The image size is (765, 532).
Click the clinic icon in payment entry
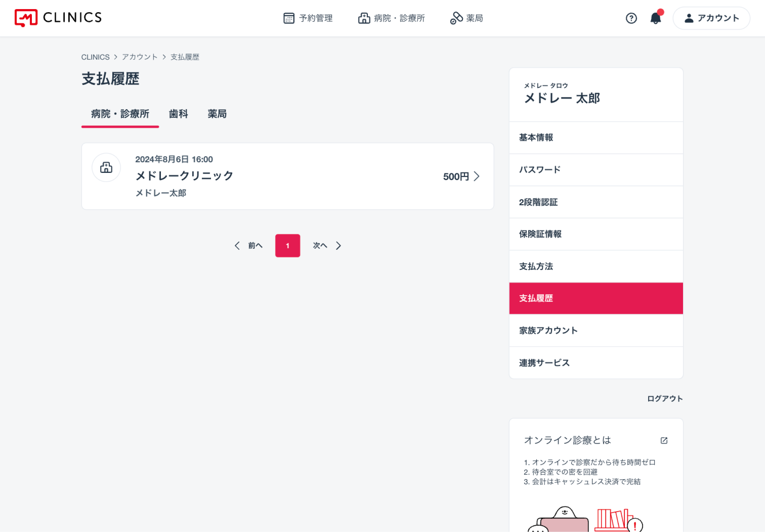click(106, 167)
